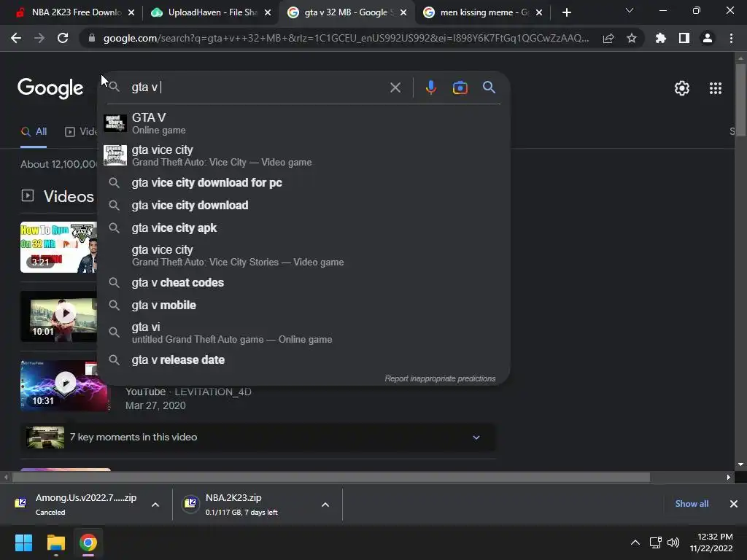
Task: Submit search with blue magnifier icon
Action: 489,87
